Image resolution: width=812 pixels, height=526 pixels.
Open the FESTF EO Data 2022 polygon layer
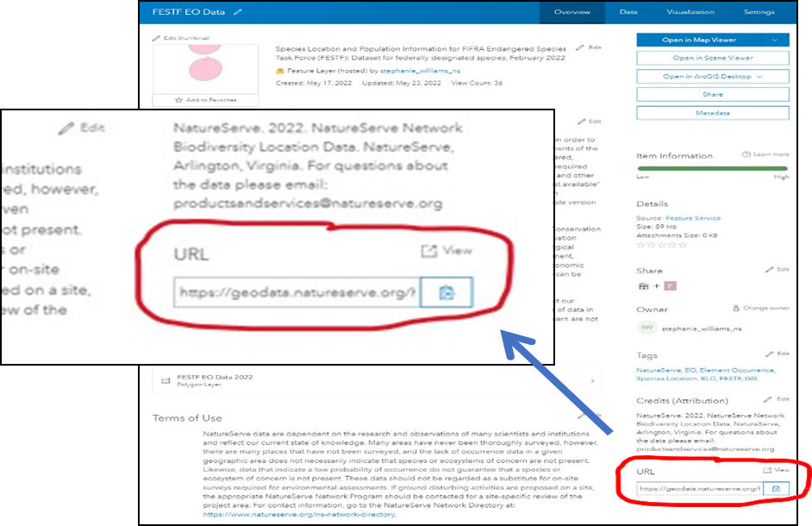[377, 380]
